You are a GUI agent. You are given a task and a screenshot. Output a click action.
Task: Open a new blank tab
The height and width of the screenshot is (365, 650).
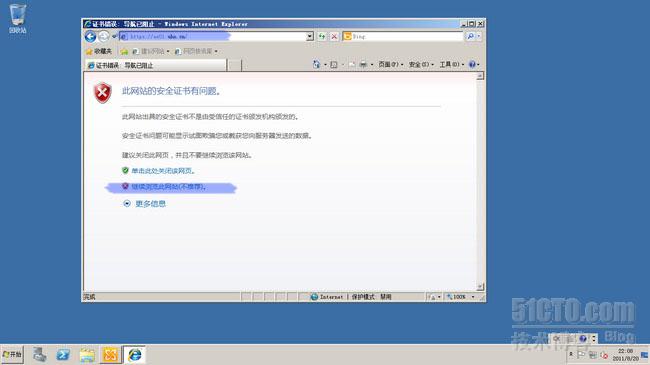pos(235,65)
